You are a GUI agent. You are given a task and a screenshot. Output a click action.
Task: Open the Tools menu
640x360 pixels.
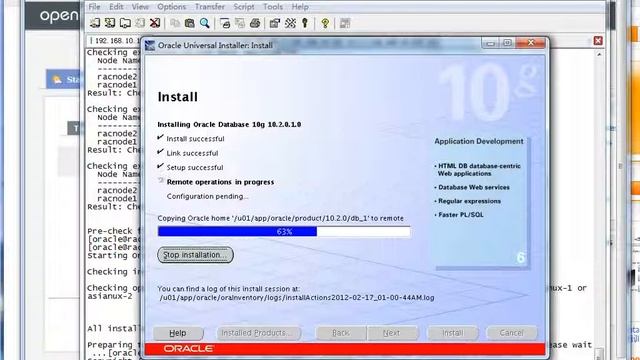point(273,7)
